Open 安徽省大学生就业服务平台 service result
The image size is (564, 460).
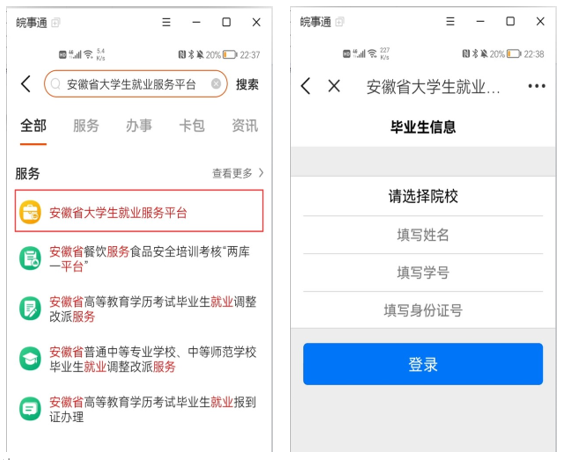coord(139,211)
